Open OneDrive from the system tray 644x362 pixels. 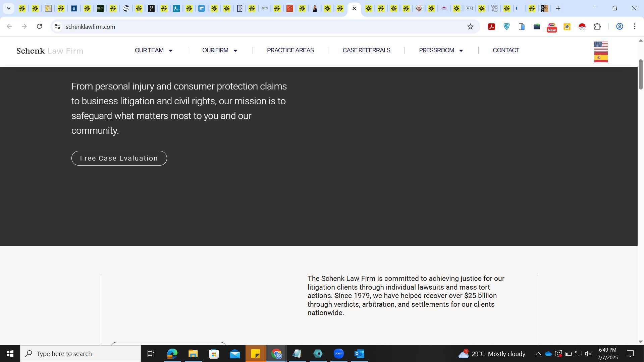click(x=548, y=354)
